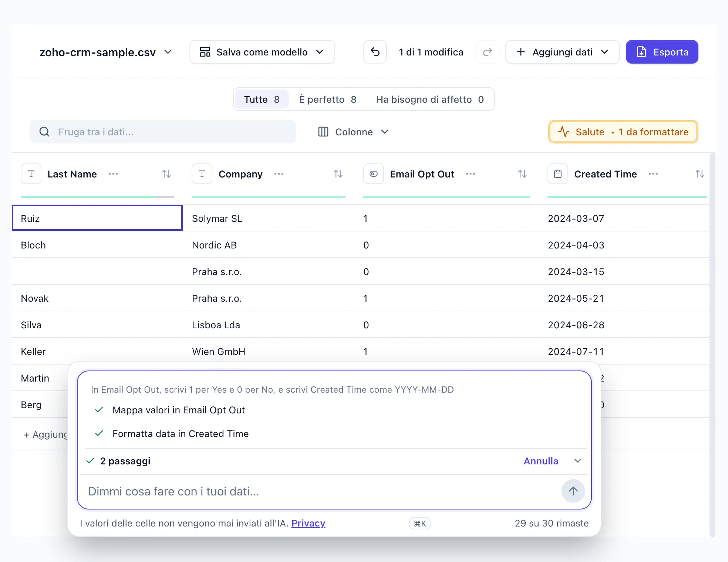Select the Keller cell
This screenshot has height=562, width=728.
click(x=97, y=351)
